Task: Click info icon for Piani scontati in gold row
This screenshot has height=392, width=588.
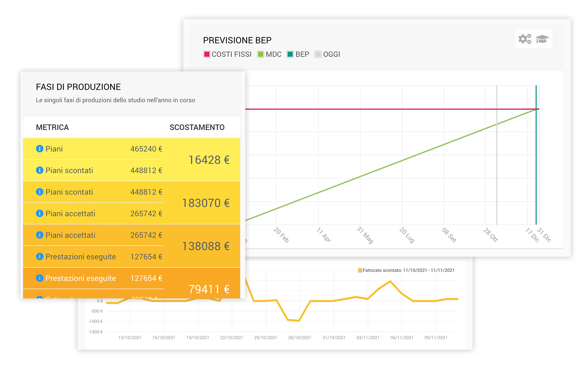Action: pyautogui.click(x=40, y=192)
